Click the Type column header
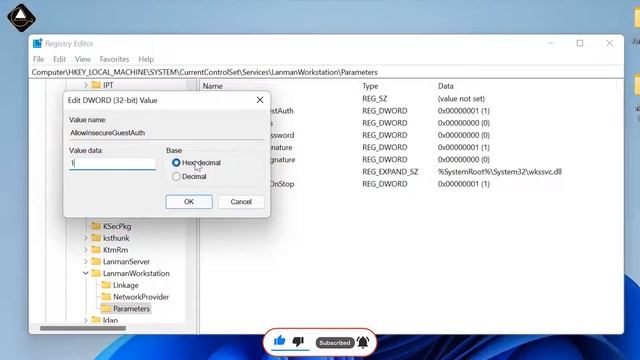 click(x=370, y=86)
